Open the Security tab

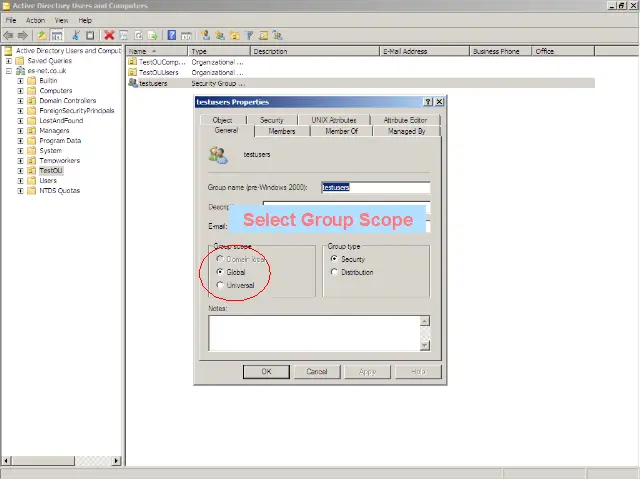click(x=271, y=120)
